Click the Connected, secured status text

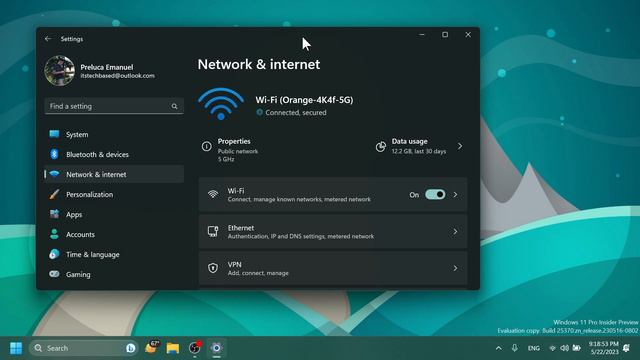[x=296, y=112]
